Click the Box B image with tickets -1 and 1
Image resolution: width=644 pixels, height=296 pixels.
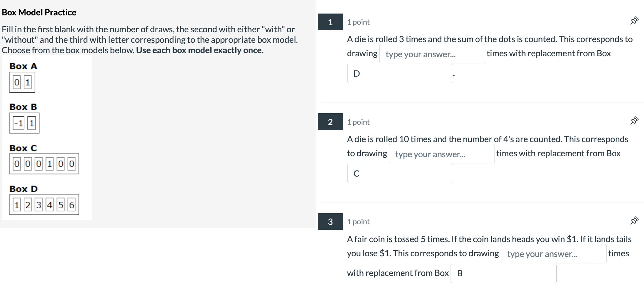click(24, 123)
